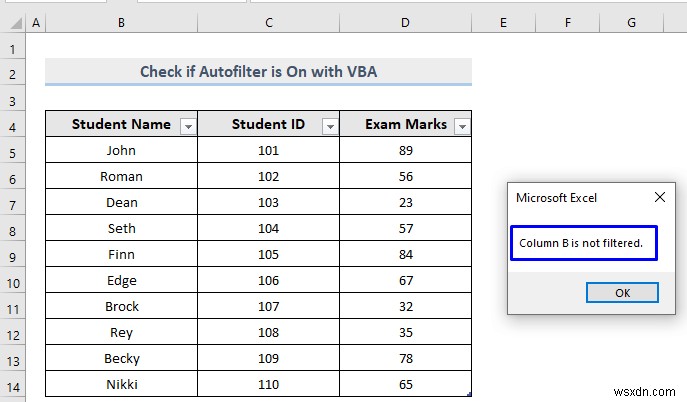
Task: Click the 'Student Name' header cell
Action: (121, 124)
